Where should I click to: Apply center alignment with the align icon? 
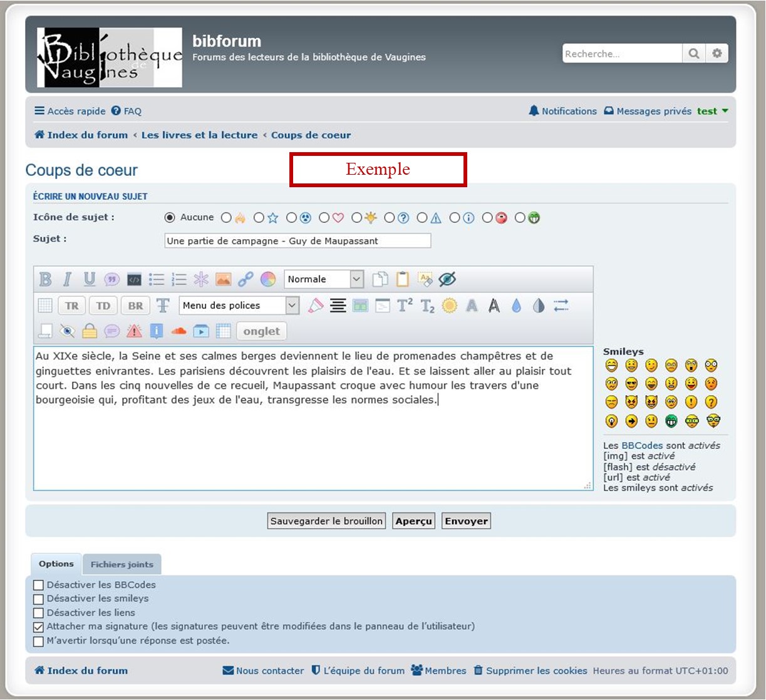[x=338, y=306]
